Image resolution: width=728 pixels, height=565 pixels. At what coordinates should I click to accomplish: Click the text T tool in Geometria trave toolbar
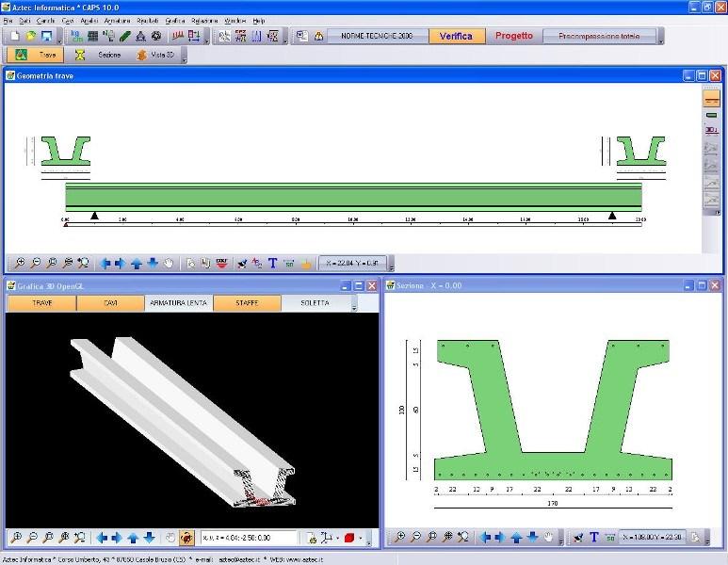[273, 264]
